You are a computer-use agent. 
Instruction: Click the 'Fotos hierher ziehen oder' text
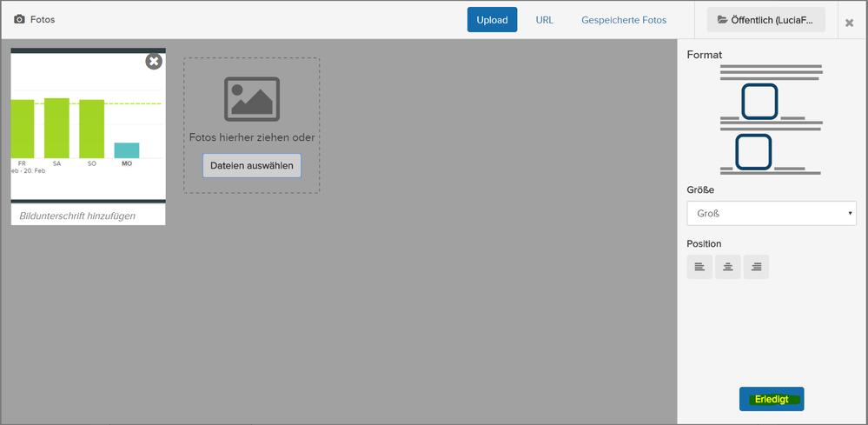252,137
